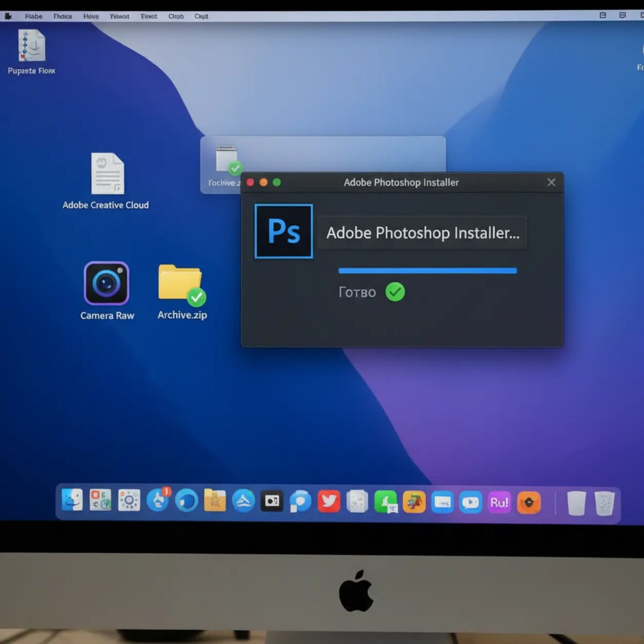Open the black camera app in dock
This screenshot has width=644, height=644.
(272, 501)
